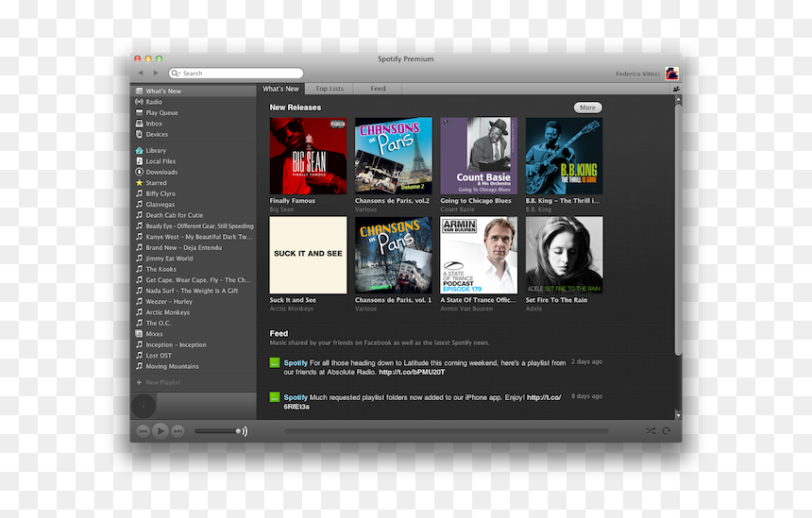This screenshot has width=812, height=518.
Task: Select The O.C. playlist
Action: [194, 324]
